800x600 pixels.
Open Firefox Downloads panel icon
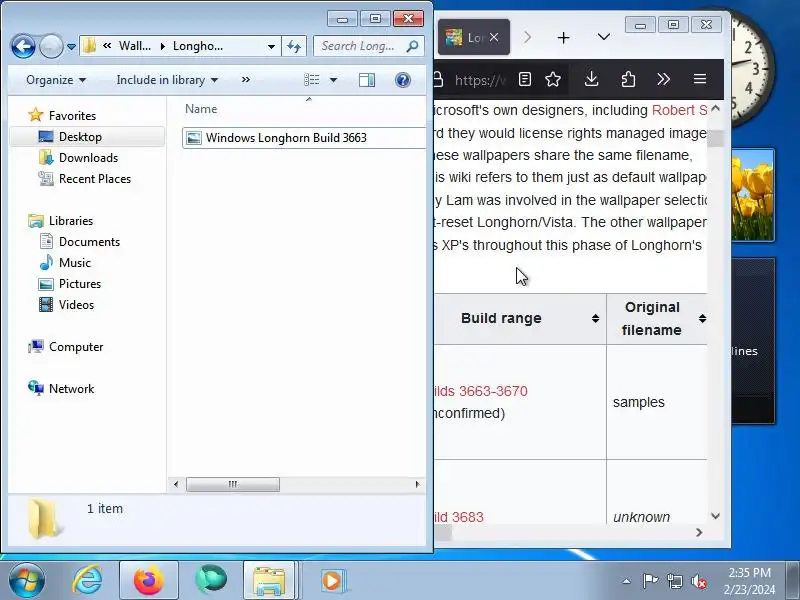point(591,79)
